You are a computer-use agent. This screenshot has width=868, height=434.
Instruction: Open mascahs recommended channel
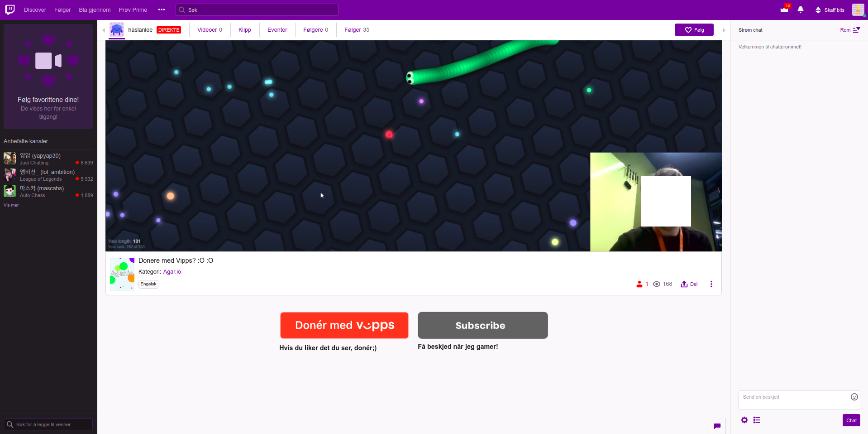(48, 191)
